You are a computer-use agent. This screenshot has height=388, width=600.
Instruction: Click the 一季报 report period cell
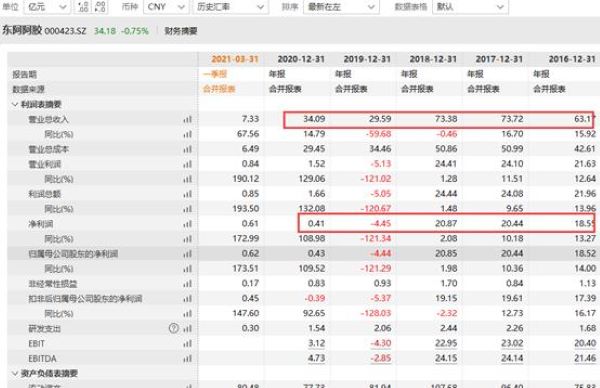215,74
